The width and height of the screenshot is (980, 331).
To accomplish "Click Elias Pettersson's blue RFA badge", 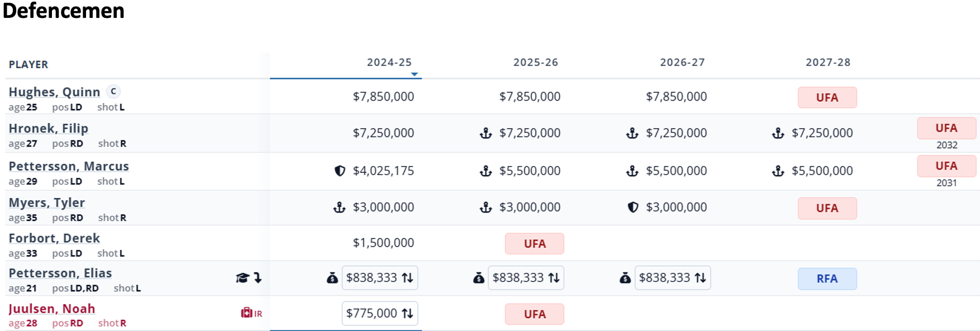I will pos(827,279).
